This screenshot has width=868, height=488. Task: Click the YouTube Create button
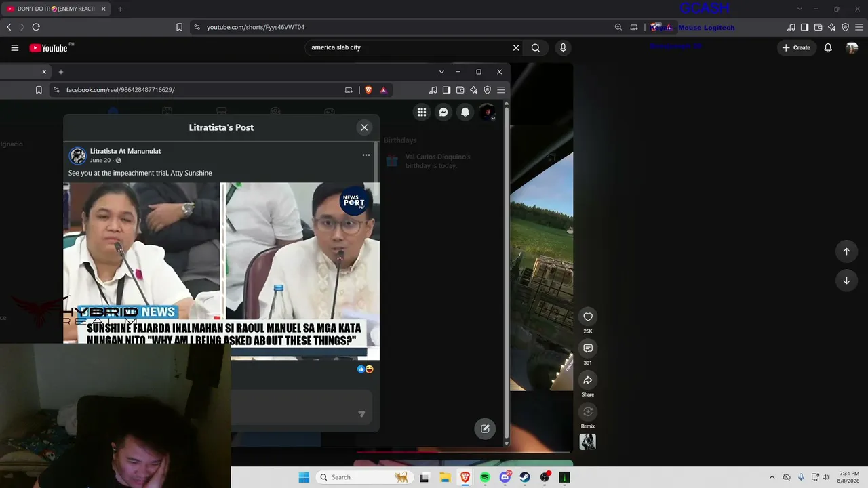coord(796,48)
